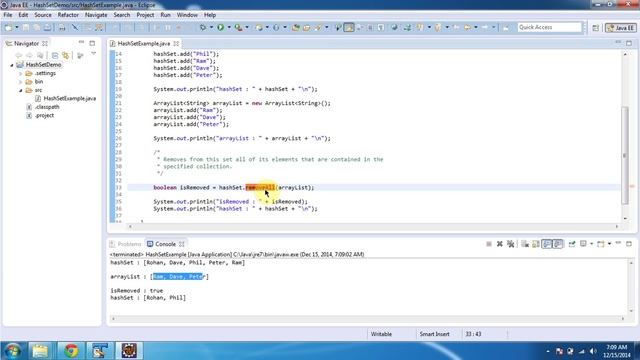Click the Open Type toolbar icon

[296, 27]
